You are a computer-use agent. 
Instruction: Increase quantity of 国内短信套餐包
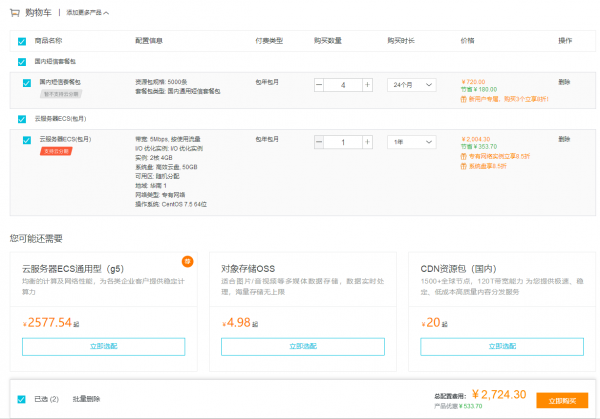pos(367,85)
